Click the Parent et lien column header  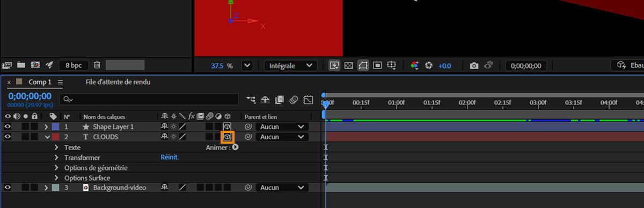coord(261,117)
